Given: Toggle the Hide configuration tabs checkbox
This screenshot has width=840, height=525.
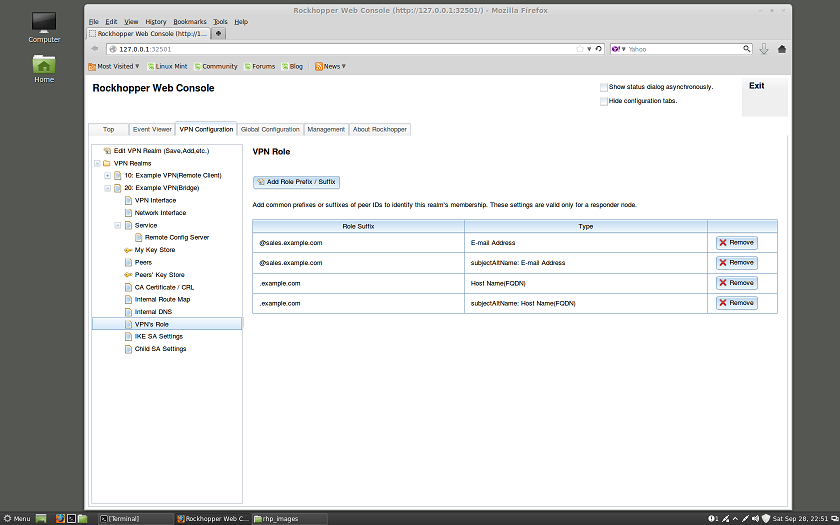Looking at the screenshot, I should click(x=603, y=101).
